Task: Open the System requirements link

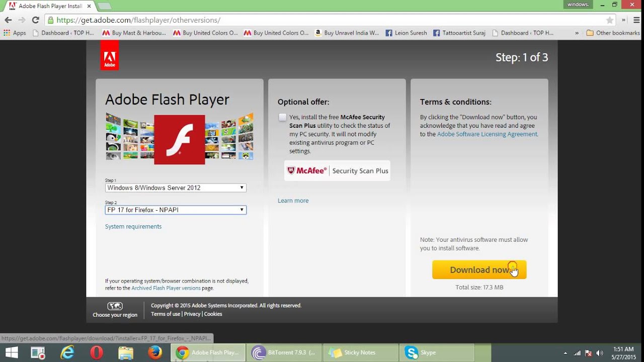Action: pos(133,227)
